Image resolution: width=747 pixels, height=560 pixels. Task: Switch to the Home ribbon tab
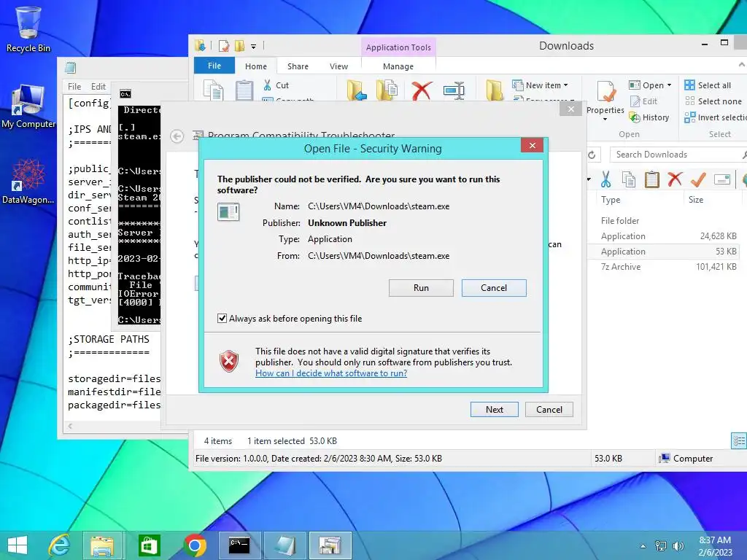point(256,66)
